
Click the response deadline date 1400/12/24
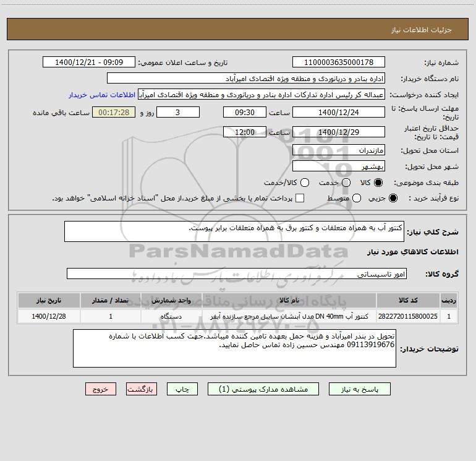click(x=339, y=113)
